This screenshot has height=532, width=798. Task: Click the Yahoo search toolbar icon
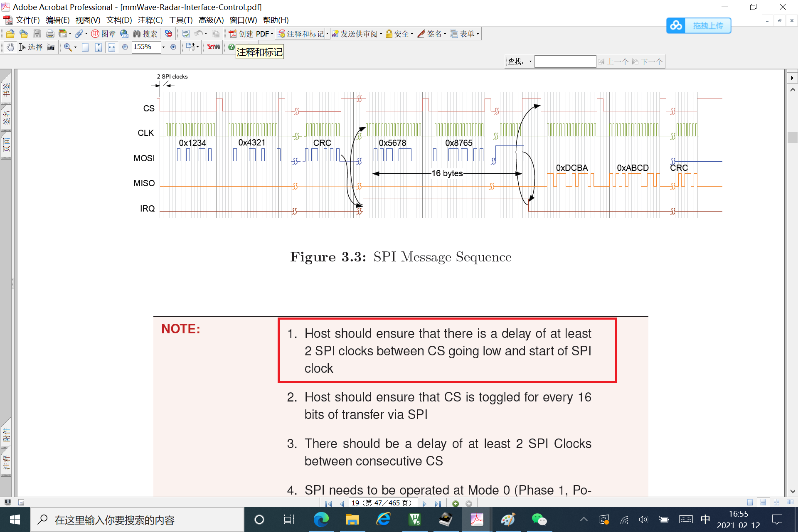[214, 47]
